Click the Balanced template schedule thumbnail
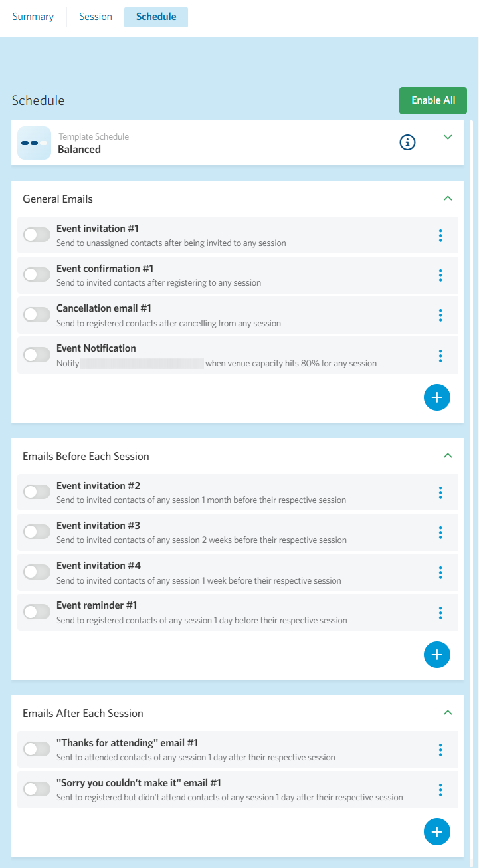This screenshot has width=479, height=868. [34, 143]
